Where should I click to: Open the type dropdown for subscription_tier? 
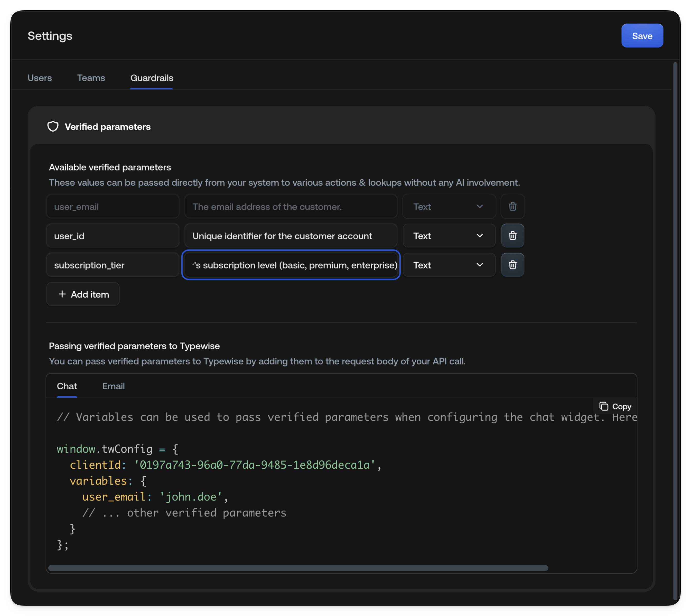tap(449, 265)
